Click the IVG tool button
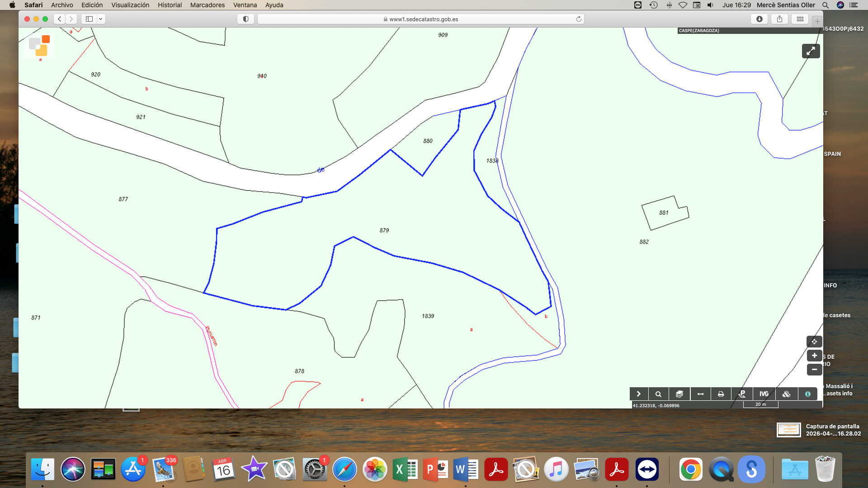 point(764,394)
